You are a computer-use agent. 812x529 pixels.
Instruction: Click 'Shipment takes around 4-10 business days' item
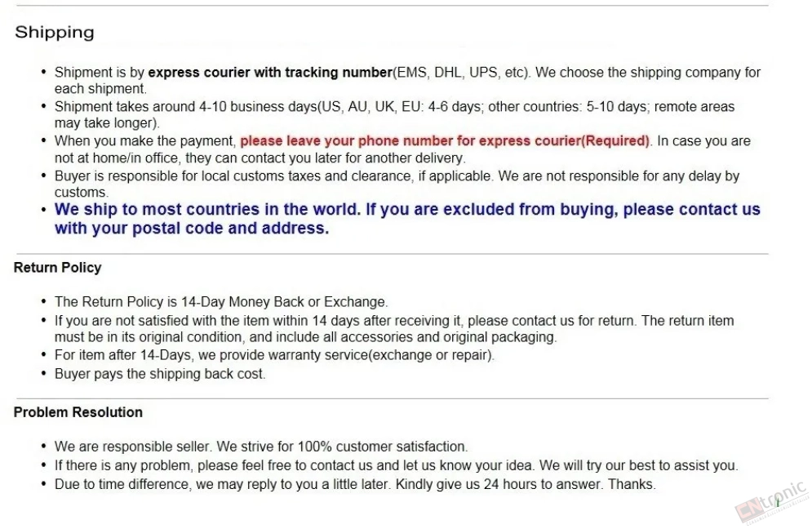click(395, 114)
